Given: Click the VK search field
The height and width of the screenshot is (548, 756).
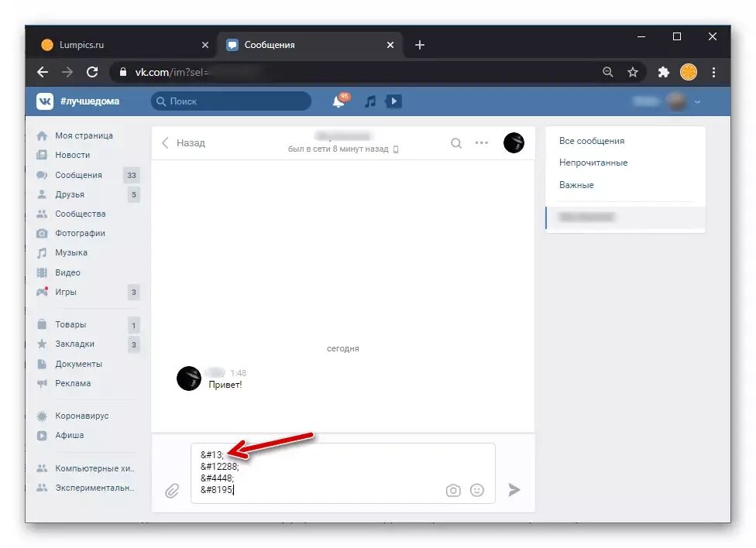Looking at the screenshot, I should pyautogui.click(x=232, y=101).
